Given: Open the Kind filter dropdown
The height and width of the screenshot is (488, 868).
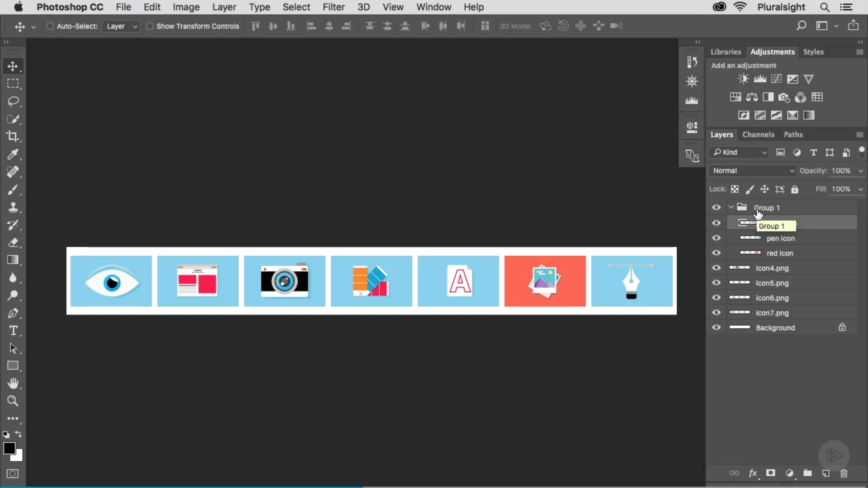Looking at the screenshot, I should click(x=740, y=152).
